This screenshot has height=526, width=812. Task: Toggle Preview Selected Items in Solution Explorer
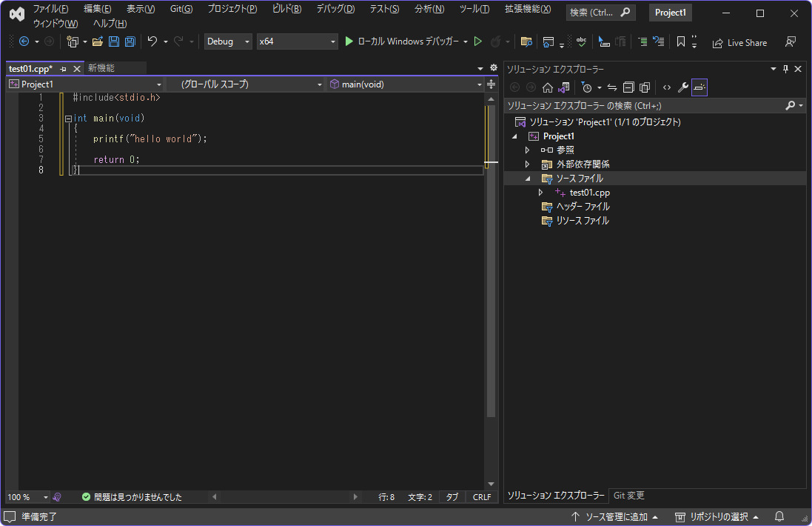click(x=699, y=87)
